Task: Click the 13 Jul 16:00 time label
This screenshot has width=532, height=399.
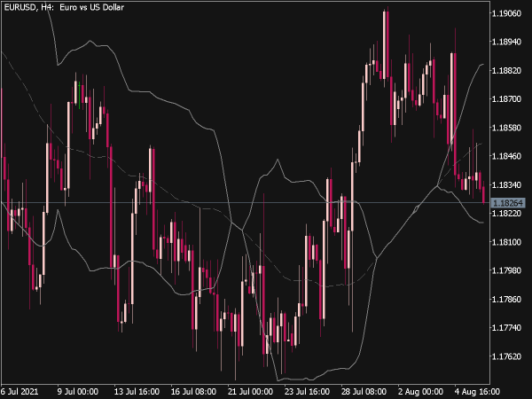Action: [x=137, y=392]
